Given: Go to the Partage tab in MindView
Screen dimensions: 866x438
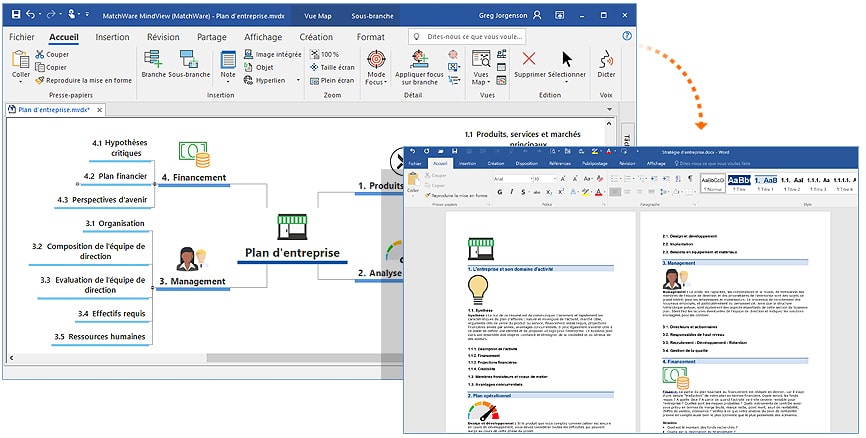Looking at the screenshot, I should 212,37.
